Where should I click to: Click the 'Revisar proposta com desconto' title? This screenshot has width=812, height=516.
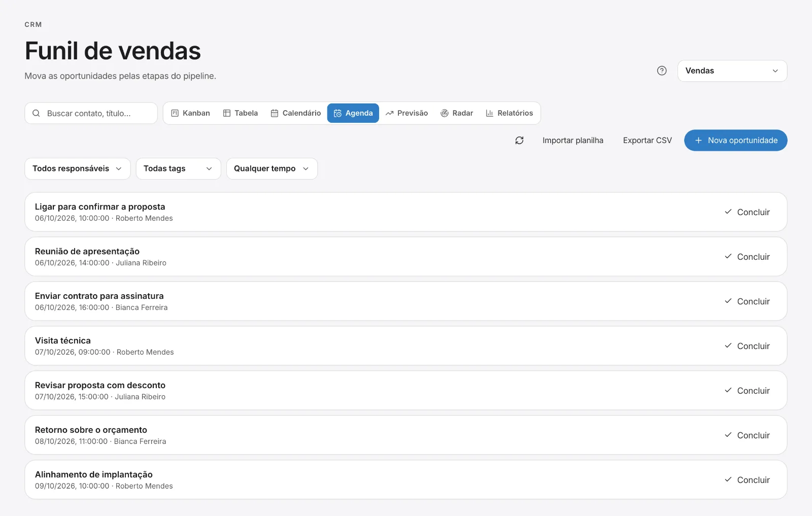(100, 385)
